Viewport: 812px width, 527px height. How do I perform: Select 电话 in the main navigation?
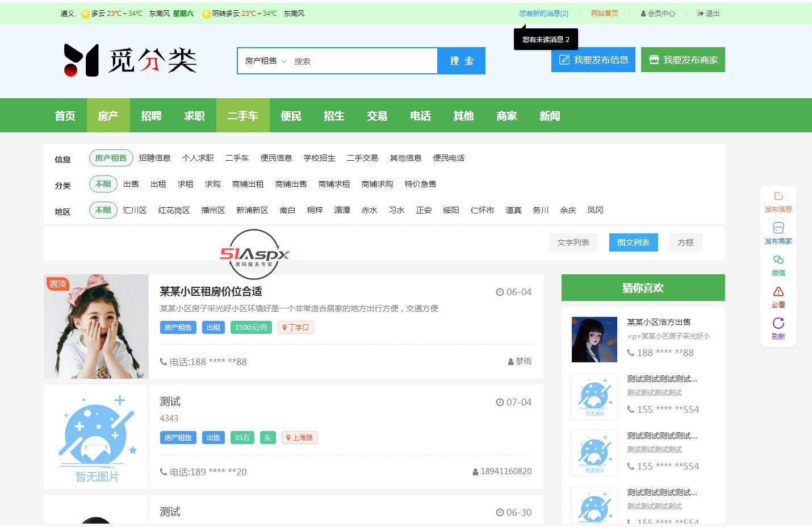[421, 116]
